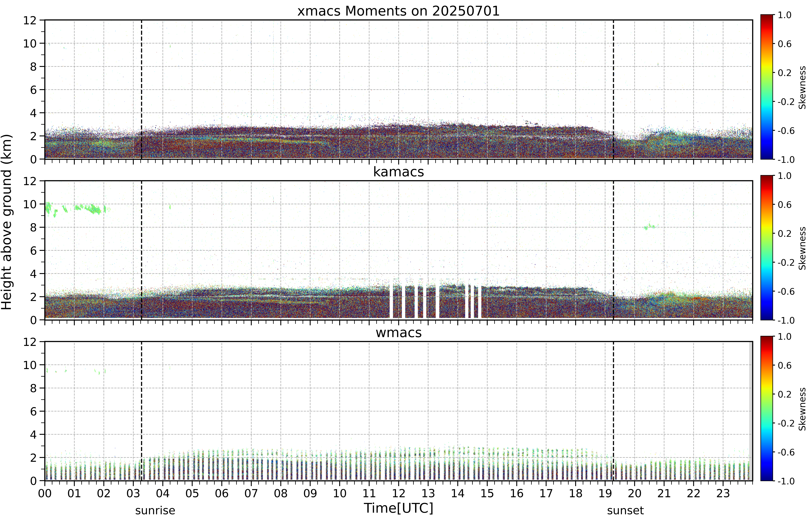Click the 23 tick on the time axis
Viewport: 812px width, 522px height.
point(723,493)
